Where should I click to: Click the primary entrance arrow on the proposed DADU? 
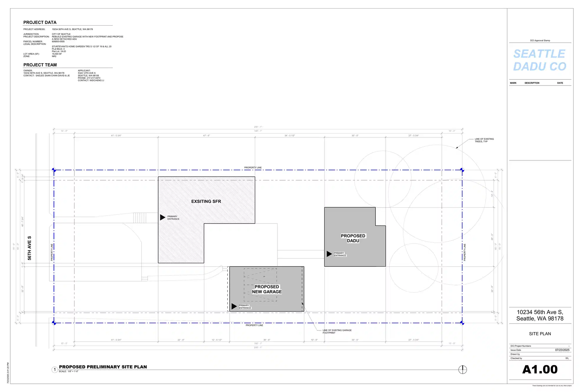tap(329, 254)
